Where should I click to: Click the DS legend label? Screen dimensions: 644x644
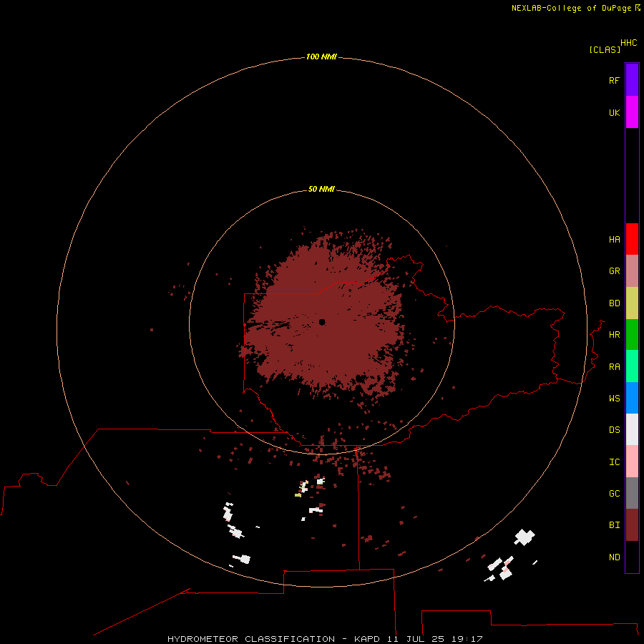[x=614, y=430]
